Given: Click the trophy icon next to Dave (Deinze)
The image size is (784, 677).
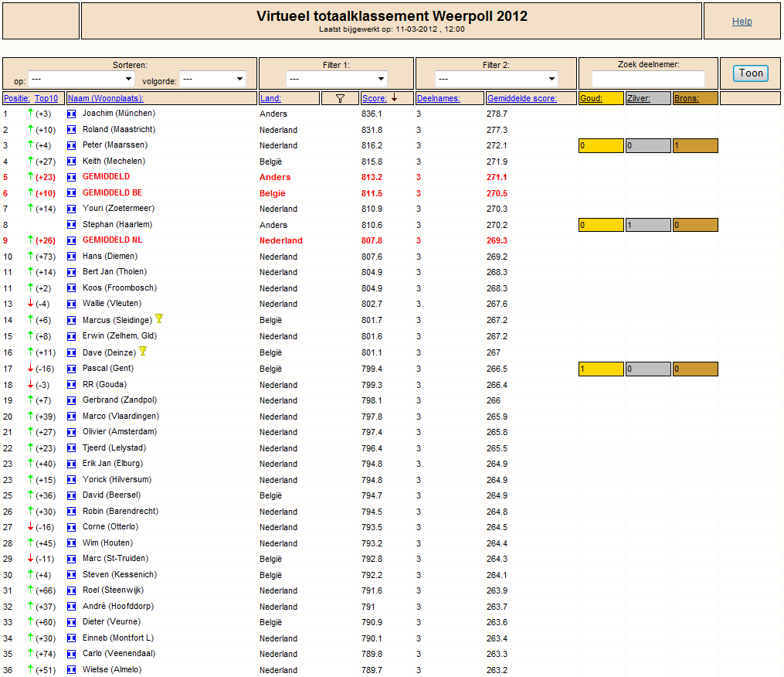Looking at the screenshot, I should tap(143, 351).
